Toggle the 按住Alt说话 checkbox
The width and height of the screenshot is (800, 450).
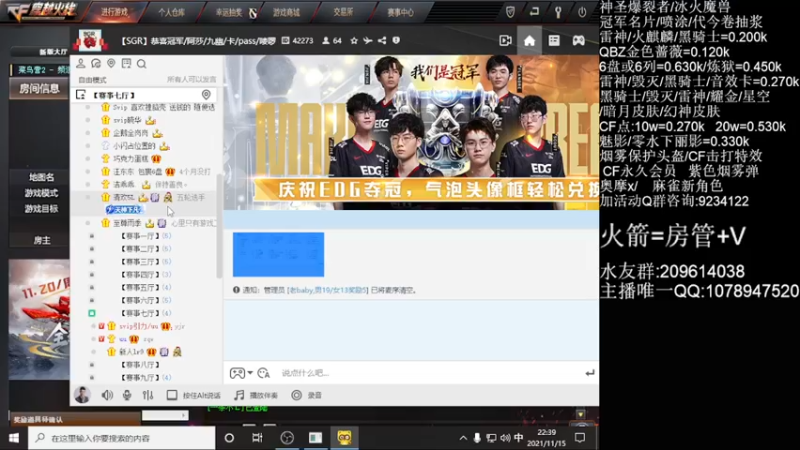[172, 395]
